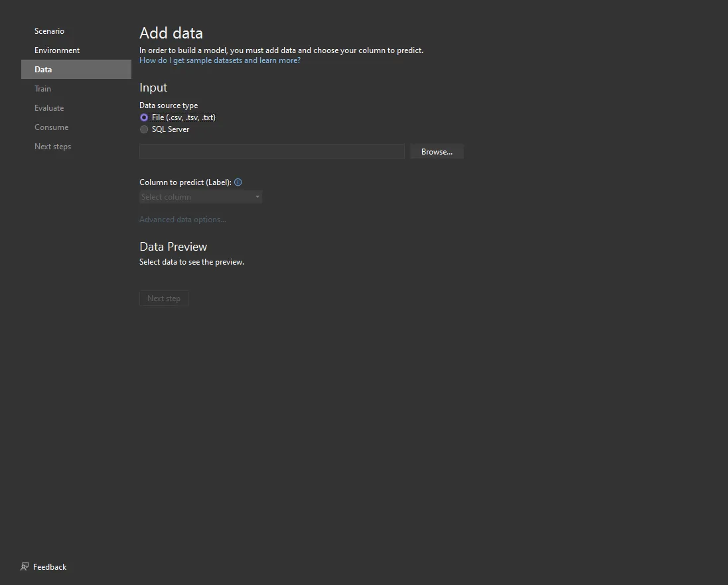Navigate to the Evaluate step

(49, 108)
